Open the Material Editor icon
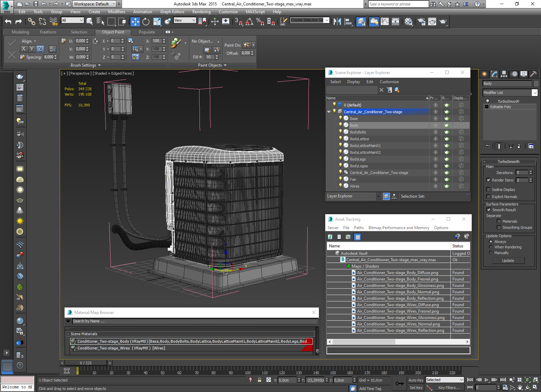Viewport: 541px width, 392px height. tap(408, 22)
